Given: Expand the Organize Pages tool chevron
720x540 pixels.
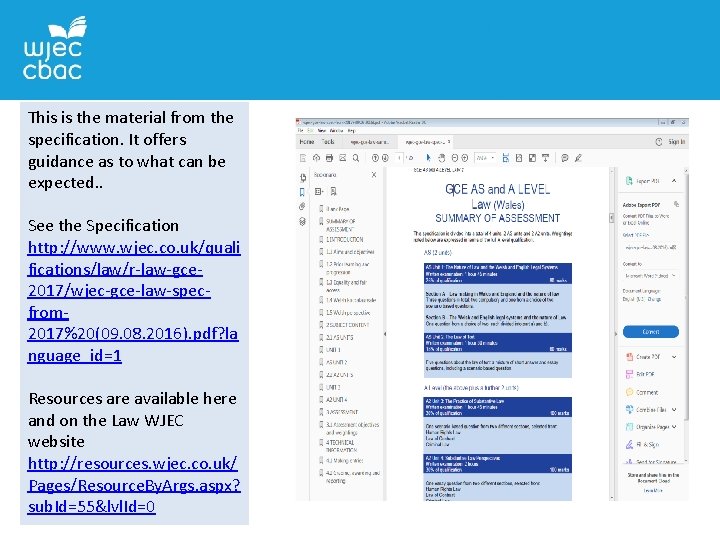Looking at the screenshot, I should coord(674,427).
